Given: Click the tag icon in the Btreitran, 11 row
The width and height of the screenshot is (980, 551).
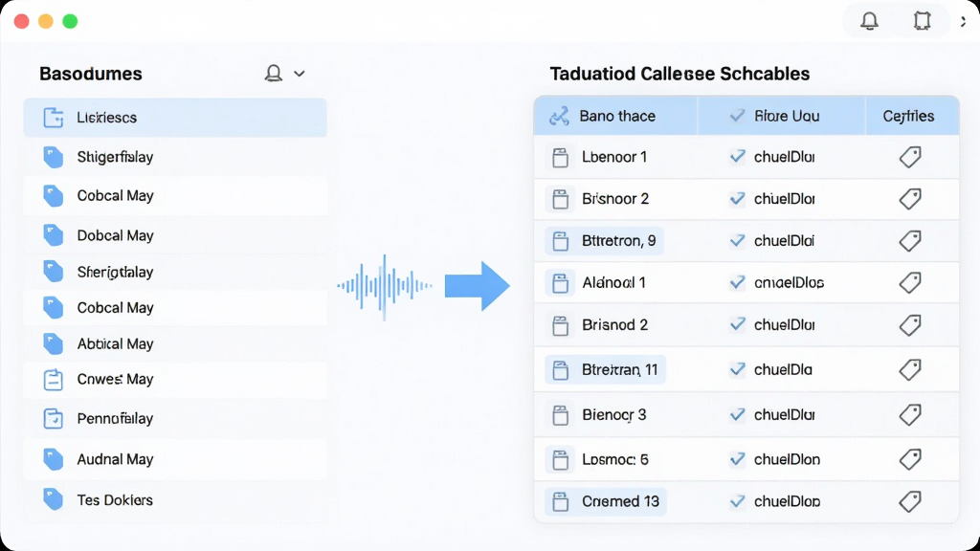Looking at the screenshot, I should coord(910,370).
